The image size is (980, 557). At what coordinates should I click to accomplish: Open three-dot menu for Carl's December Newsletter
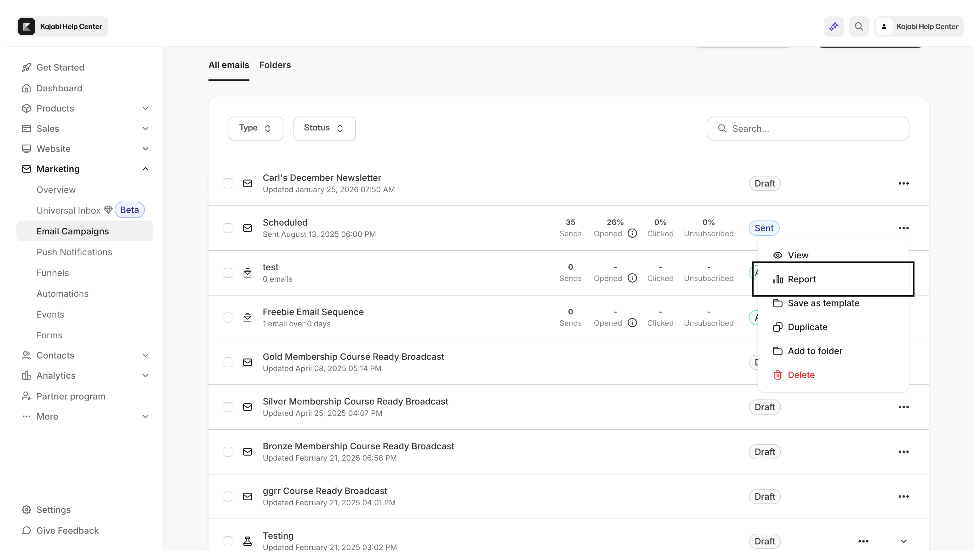(903, 183)
